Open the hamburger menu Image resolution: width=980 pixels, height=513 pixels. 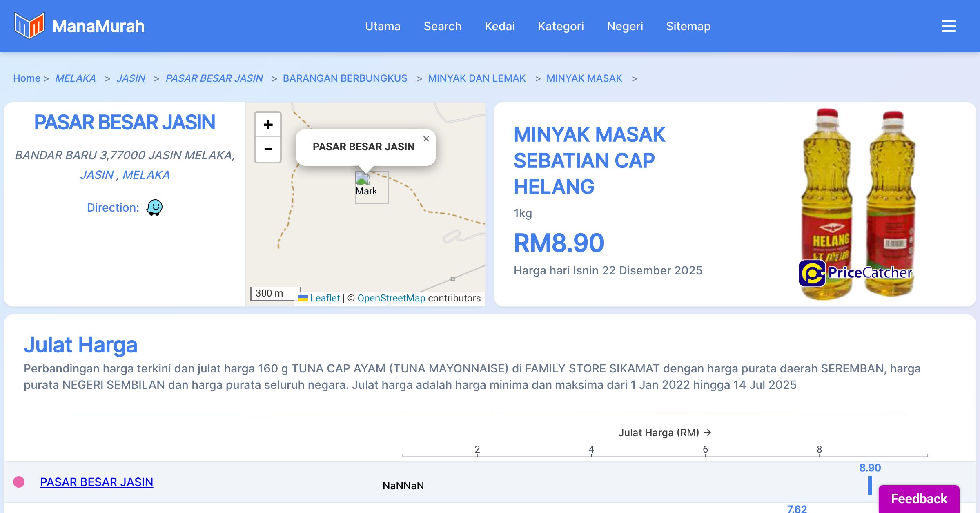949,26
